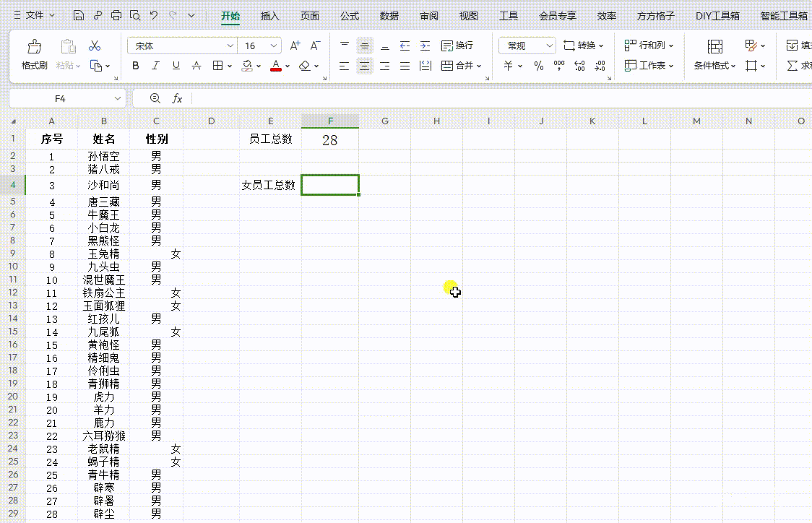Open the font size 16 dropdown
812x523 pixels.
pyautogui.click(x=274, y=46)
